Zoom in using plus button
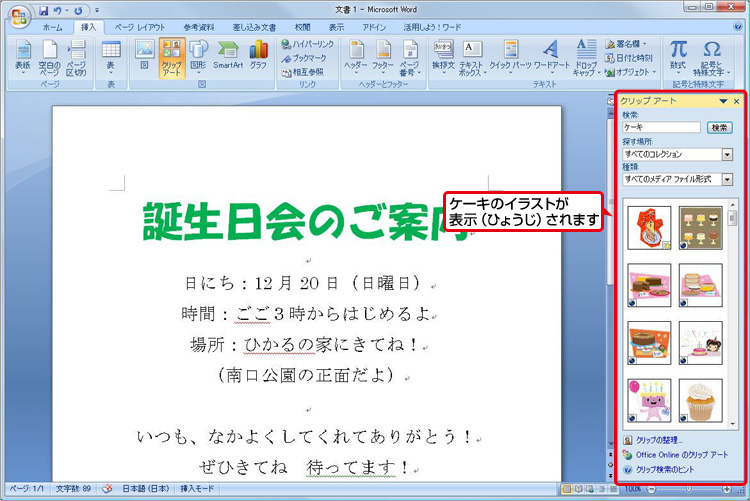750x501 pixels. tap(727, 489)
